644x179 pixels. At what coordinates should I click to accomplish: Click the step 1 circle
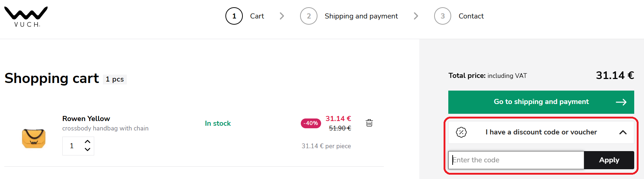(x=234, y=16)
